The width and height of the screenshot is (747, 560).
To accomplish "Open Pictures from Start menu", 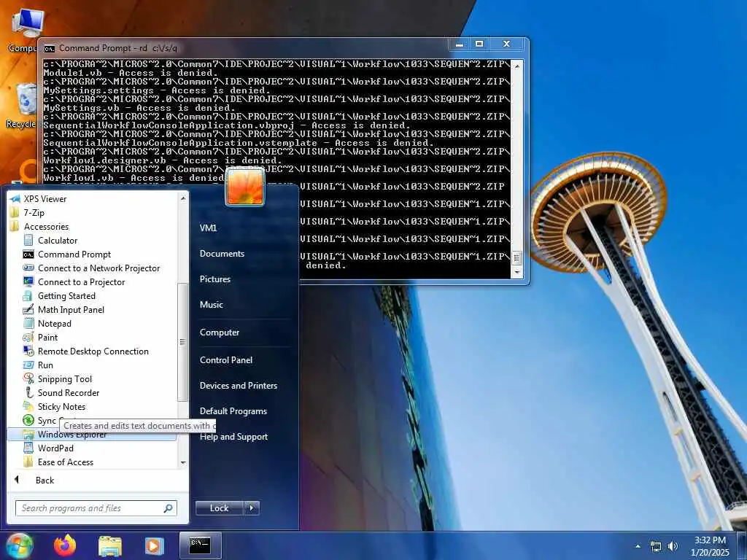I will pos(215,279).
